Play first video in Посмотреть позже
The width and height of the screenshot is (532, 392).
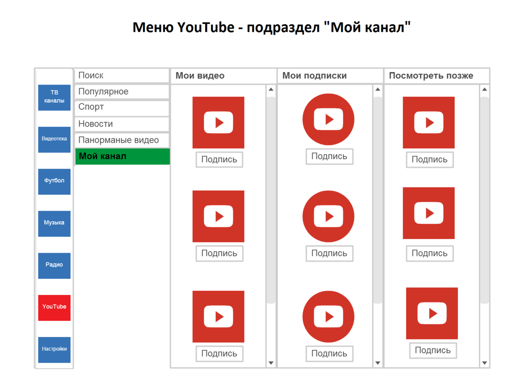click(429, 122)
